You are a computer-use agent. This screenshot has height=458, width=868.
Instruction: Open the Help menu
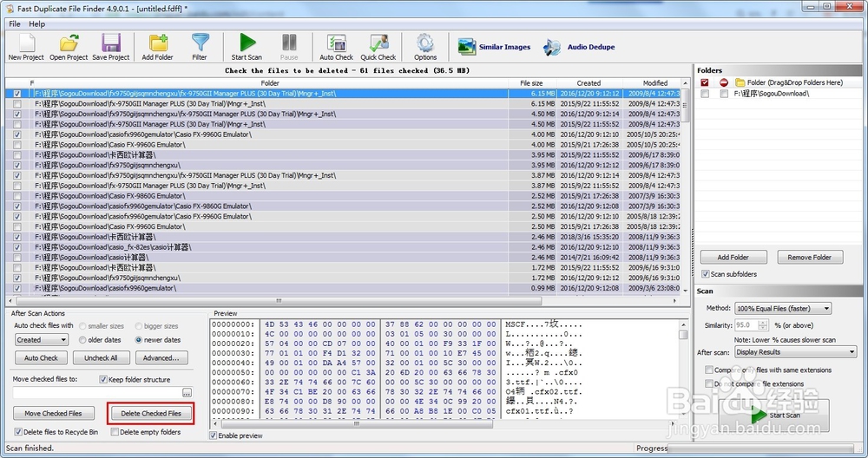pyautogui.click(x=37, y=23)
